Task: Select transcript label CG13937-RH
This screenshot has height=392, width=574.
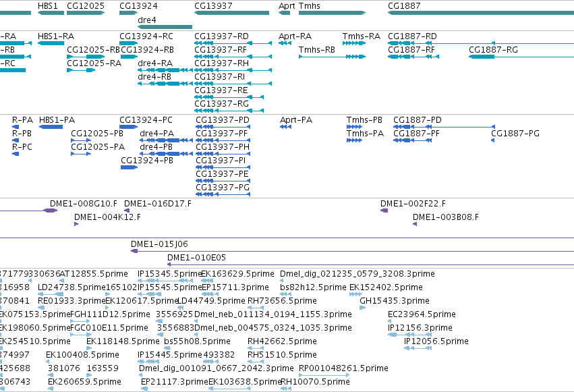Action: pyautogui.click(x=221, y=63)
